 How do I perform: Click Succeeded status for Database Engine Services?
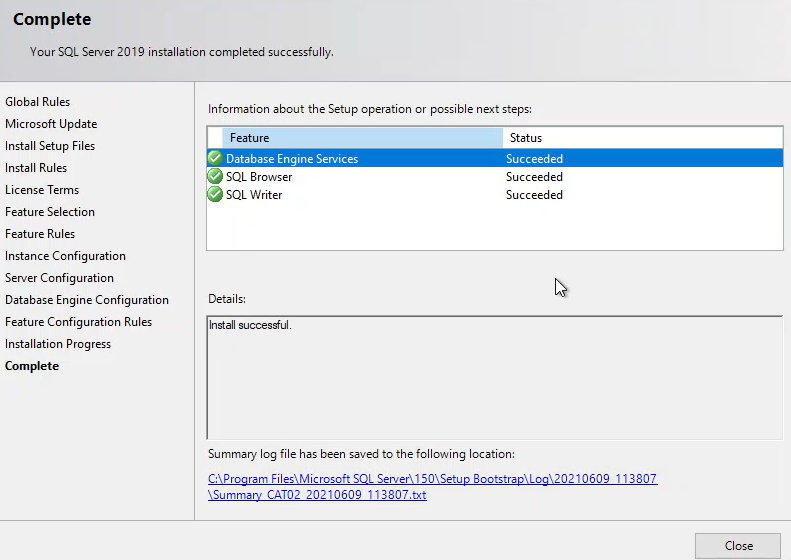[x=534, y=158]
